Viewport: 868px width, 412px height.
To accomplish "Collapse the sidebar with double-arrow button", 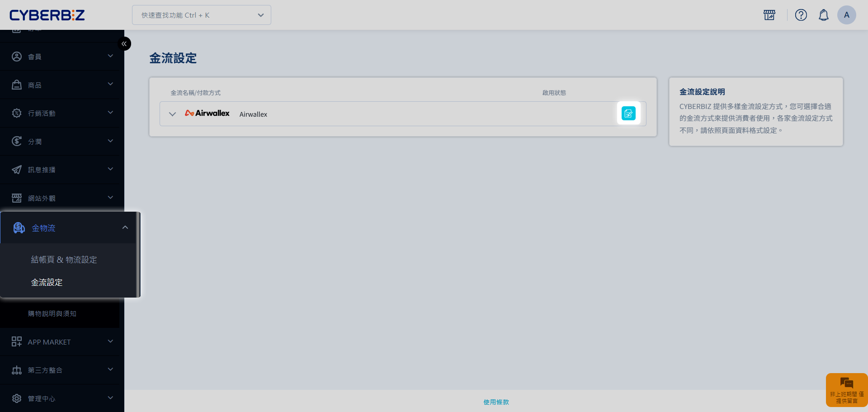I will coord(124,44).
